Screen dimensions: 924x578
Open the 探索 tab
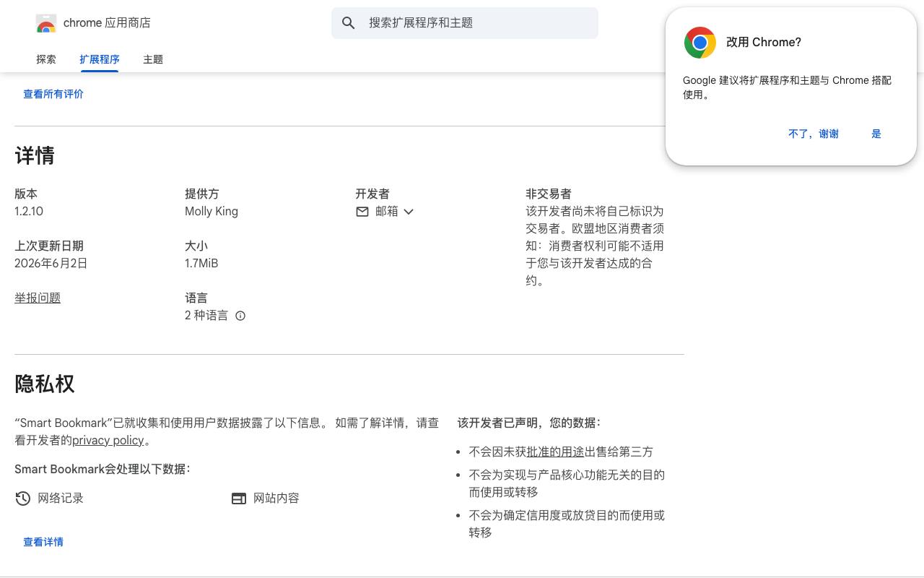pyautogui.click(x=46, y=59)
